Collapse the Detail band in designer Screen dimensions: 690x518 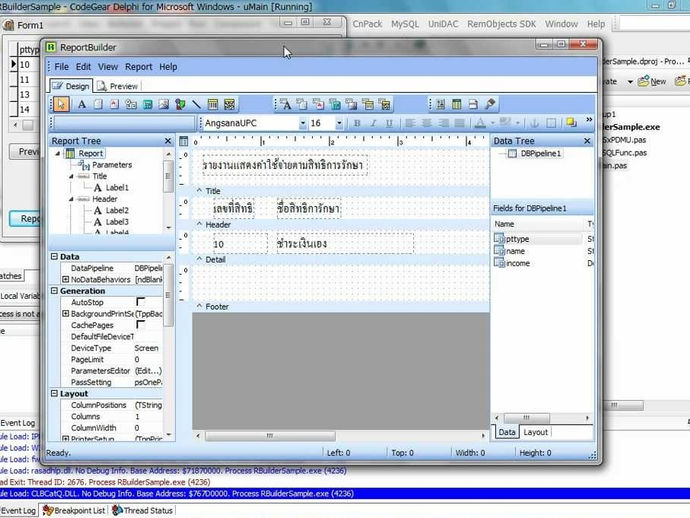coord(199,259)
